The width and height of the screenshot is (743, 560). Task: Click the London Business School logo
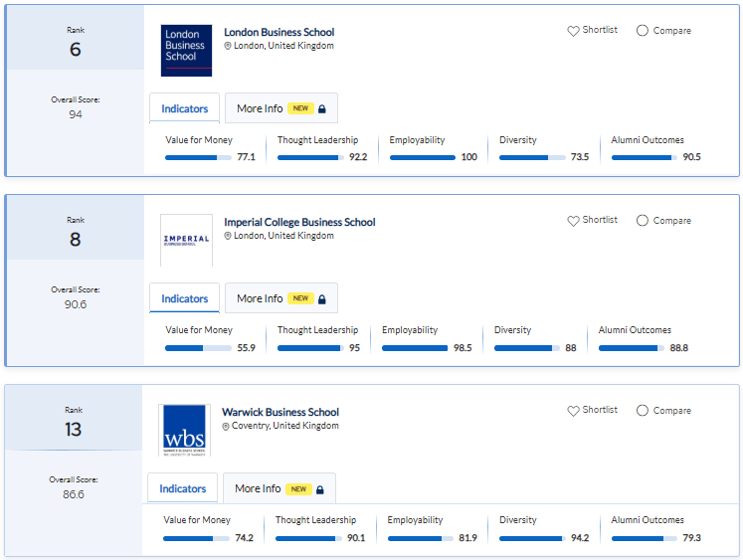(186, 50)
